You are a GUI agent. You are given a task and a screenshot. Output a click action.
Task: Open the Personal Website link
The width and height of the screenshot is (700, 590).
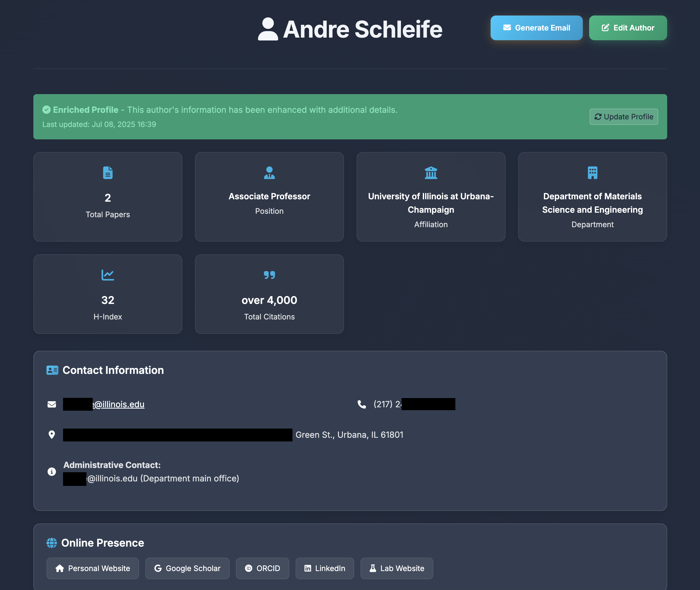tap(92, 568)
